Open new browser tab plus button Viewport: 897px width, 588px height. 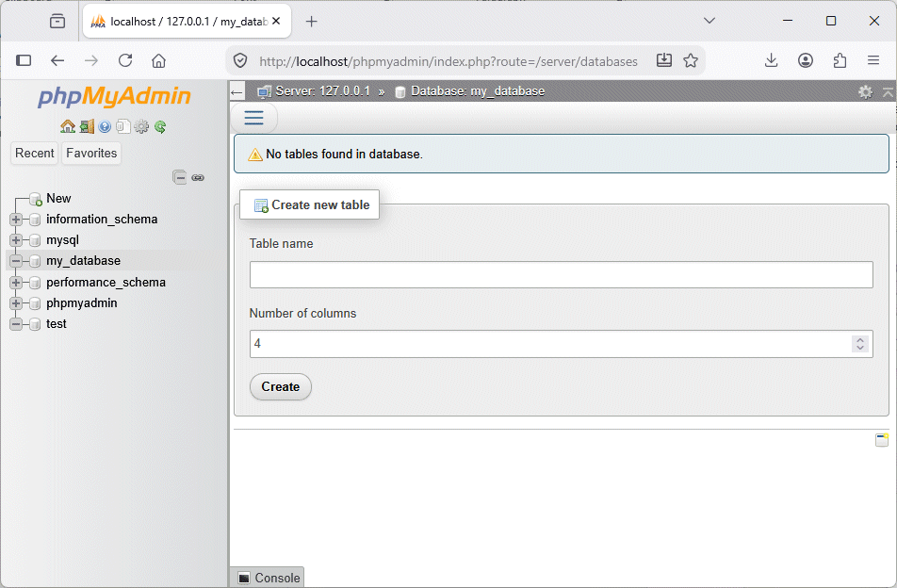[x=311, y=22]
